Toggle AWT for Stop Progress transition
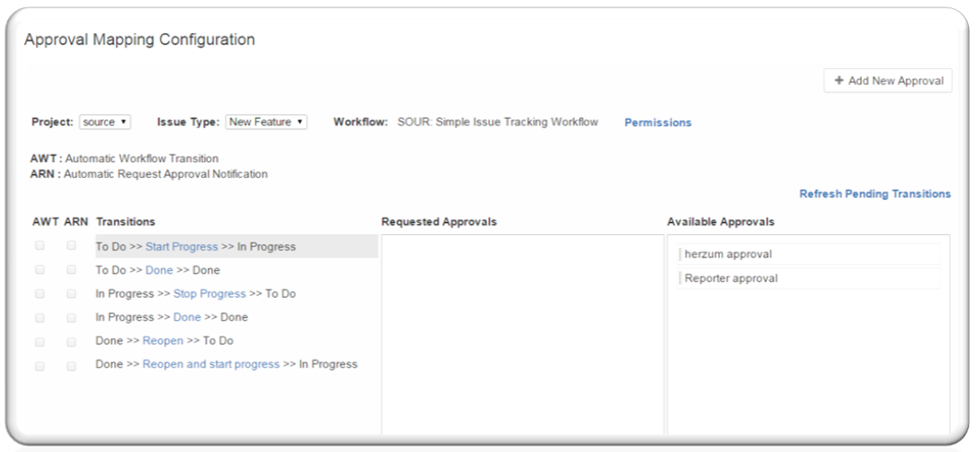Screen dimensions: 980x452 pyautogui.click(x=39, y=293)
